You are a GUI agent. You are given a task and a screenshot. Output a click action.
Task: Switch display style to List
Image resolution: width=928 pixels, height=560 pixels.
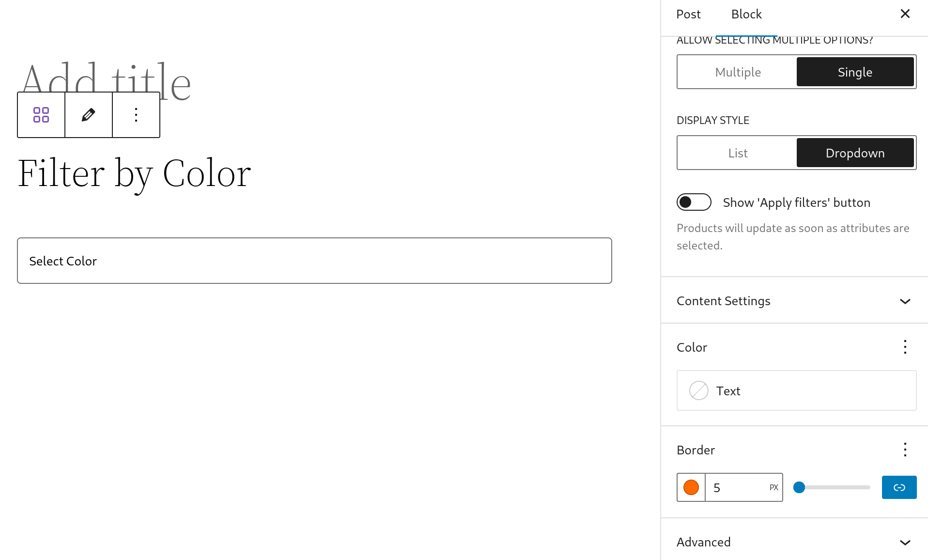pyautogui.click(x=737, y=153)
